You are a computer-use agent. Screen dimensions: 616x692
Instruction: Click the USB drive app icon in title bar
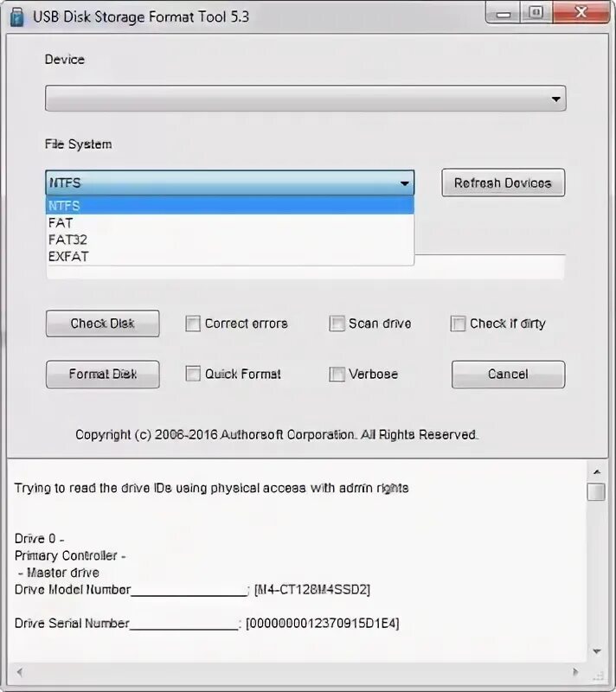point(17,16)
